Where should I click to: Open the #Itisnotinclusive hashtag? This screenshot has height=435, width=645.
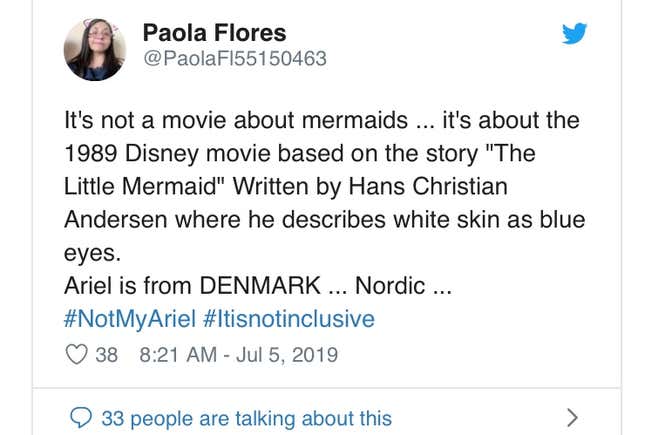point(289,319)
